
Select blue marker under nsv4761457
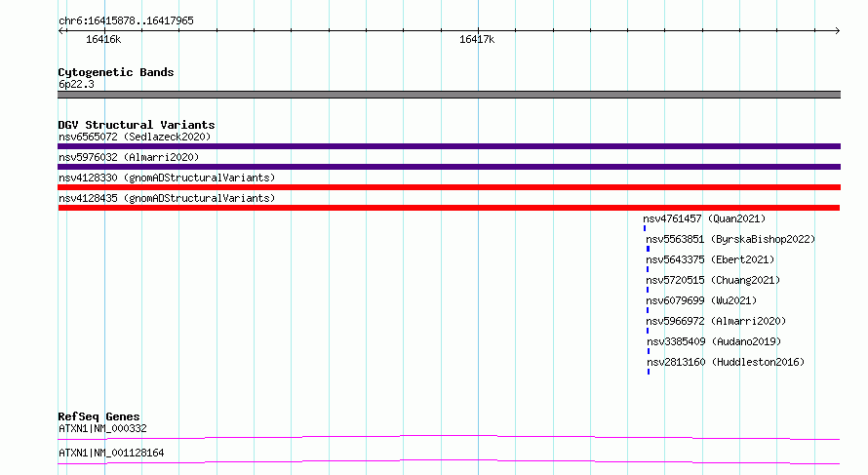pyautogui.click(x=645, y=228)
